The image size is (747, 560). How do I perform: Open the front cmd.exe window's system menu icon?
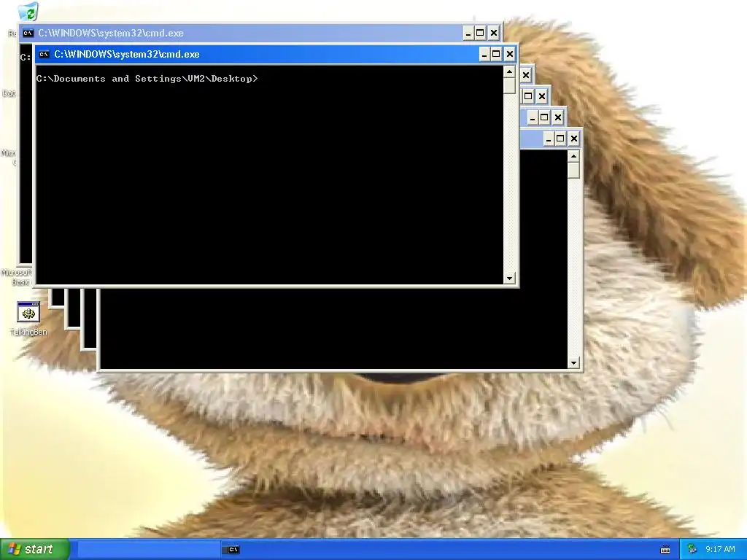pos(44,54)
